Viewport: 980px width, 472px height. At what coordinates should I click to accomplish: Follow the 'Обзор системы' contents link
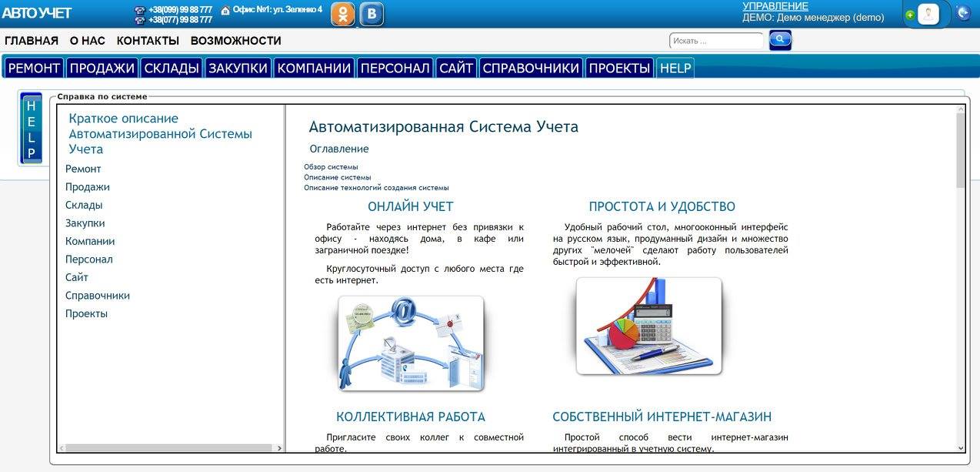(x=331, y=167)
